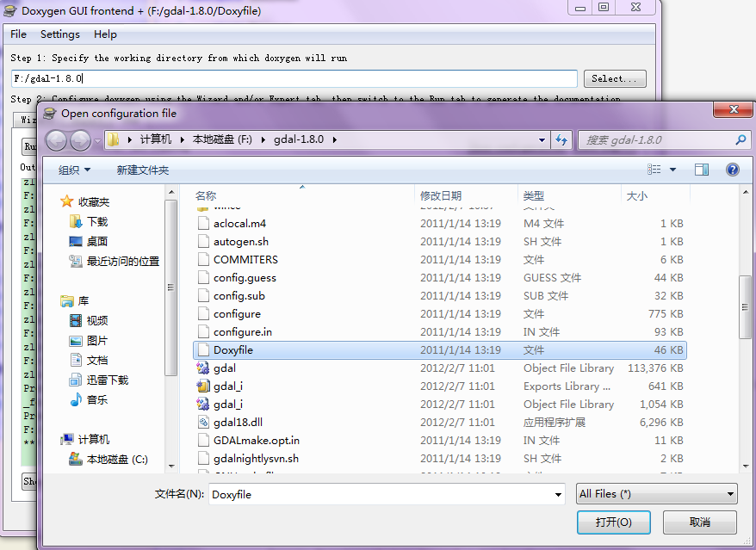Click the Videos library icon (视频)
The image size is (756, 550).
click(76, 320)
